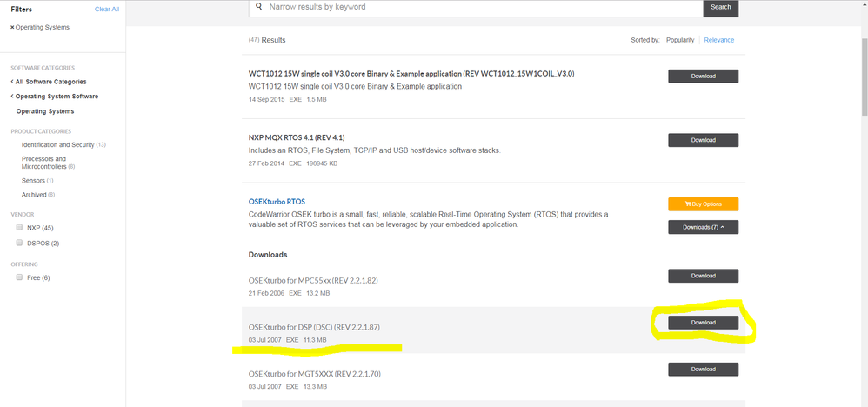Tick the DSPOS (2) vendor checkbox
The width and height of the screenshot is (868, 407).
coord(19,243)
